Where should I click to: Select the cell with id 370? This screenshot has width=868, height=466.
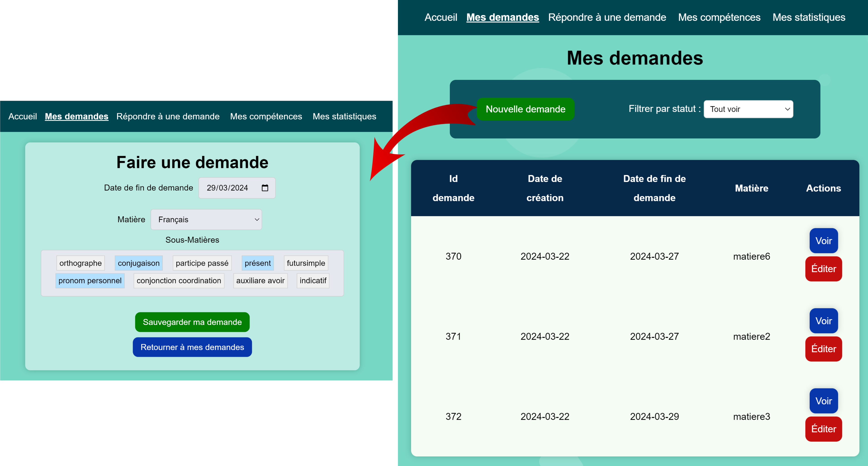[x=454, y=256]
